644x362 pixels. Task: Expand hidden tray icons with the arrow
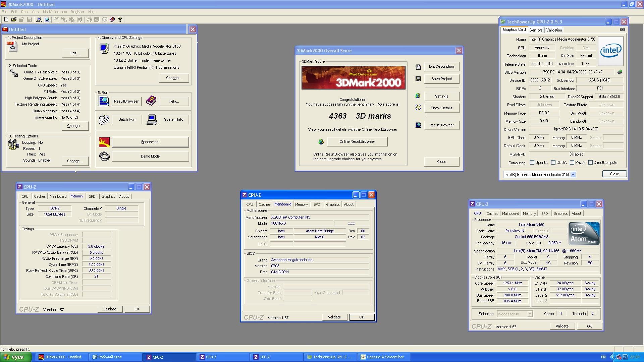[x=612, y=357]
